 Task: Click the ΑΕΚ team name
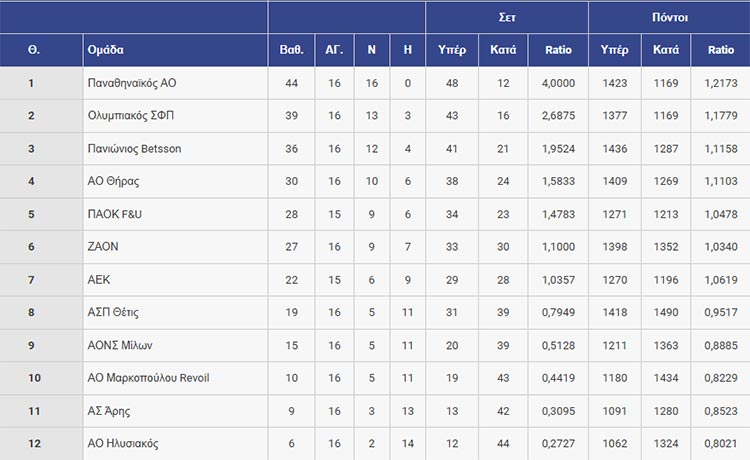tap(100, 280)
